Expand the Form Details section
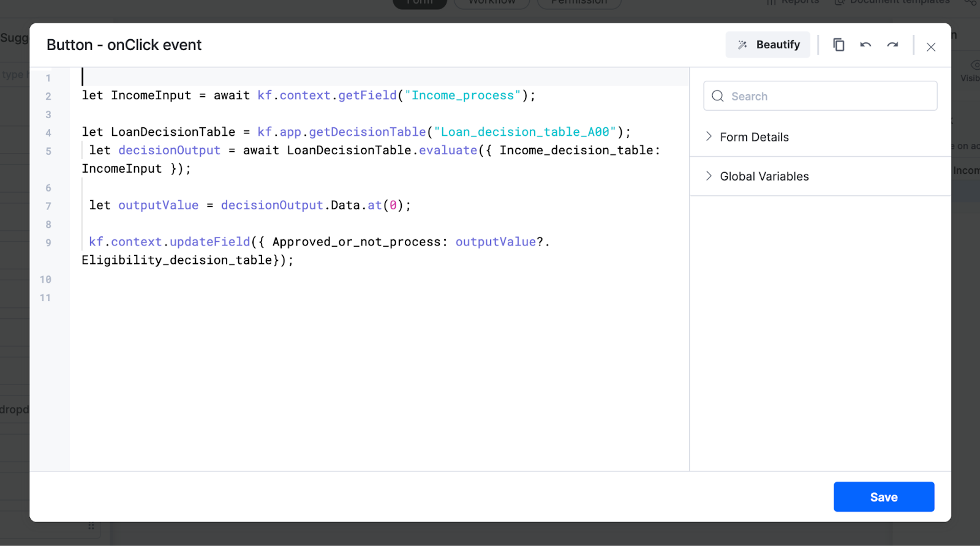 coord(820,137)
